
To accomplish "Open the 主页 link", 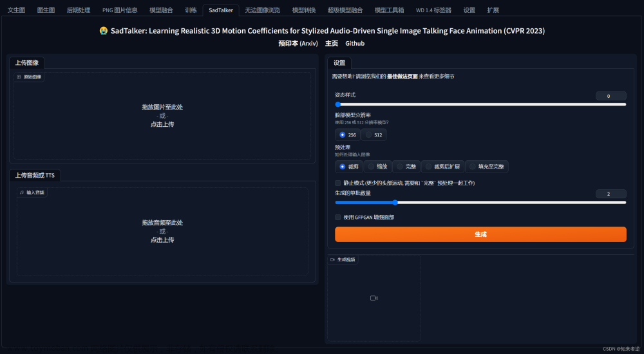I will 332,43.
